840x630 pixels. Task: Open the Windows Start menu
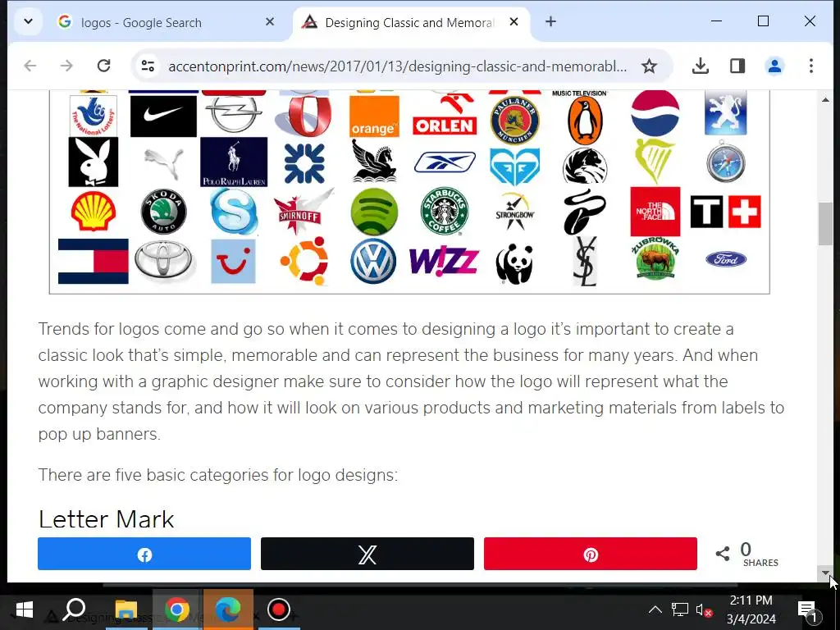click(x=24, y=609)
